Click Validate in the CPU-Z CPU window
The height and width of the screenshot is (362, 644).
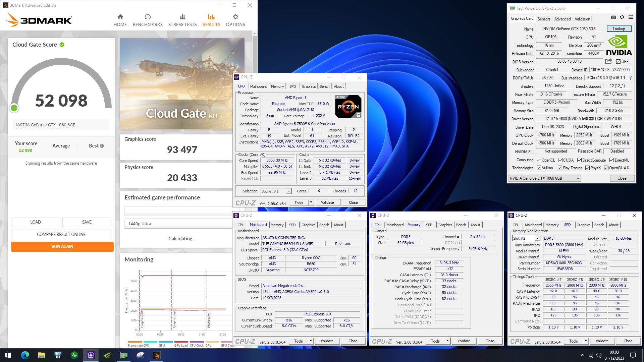(x=327, y=202)
